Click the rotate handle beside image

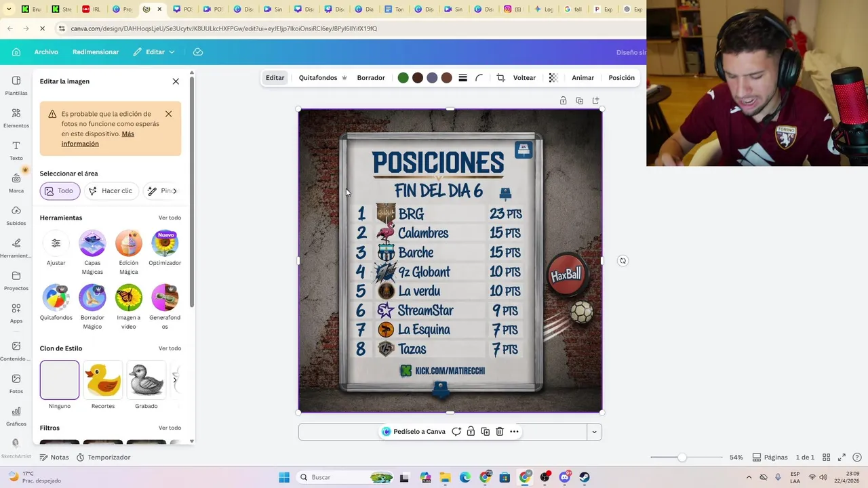coord(623,261)
